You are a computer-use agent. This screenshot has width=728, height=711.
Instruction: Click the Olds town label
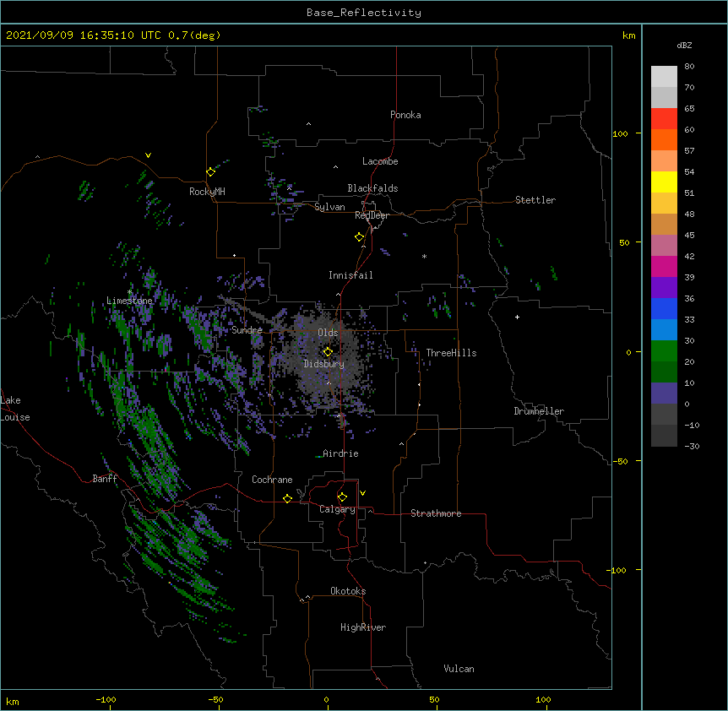point(328,333)
